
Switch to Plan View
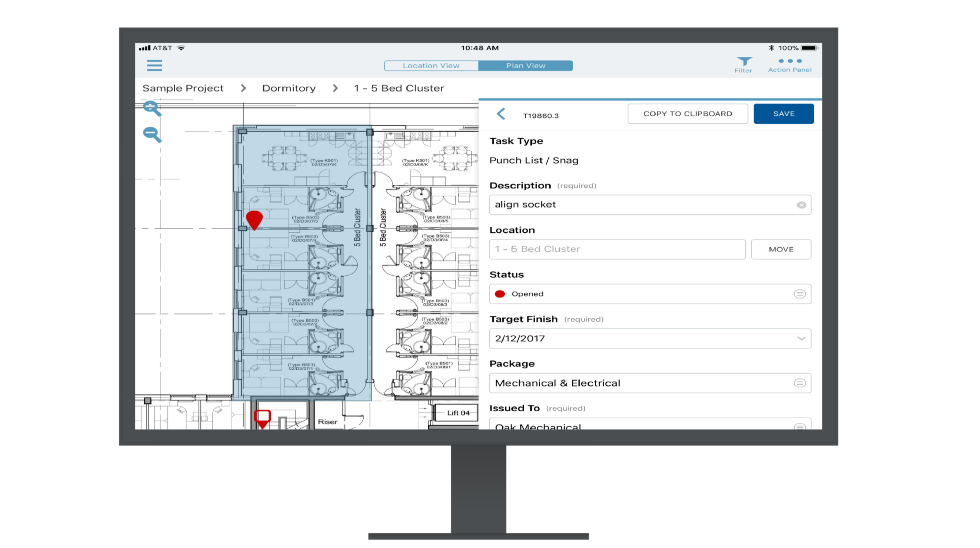click(525, 66)
